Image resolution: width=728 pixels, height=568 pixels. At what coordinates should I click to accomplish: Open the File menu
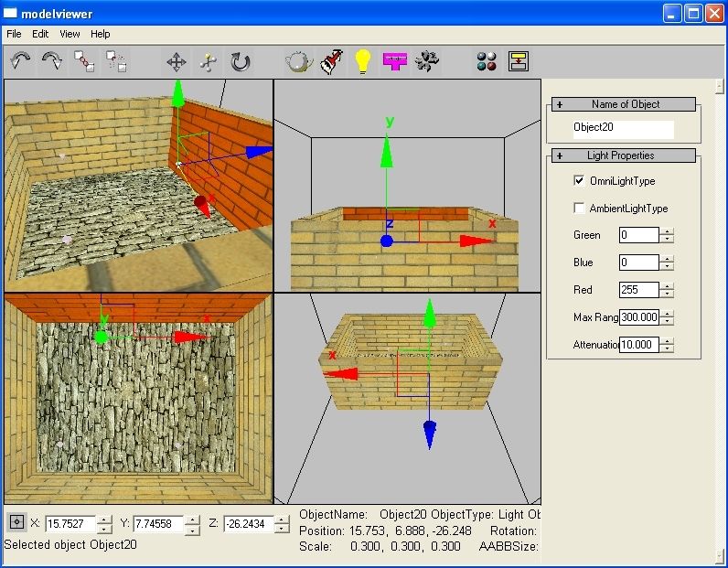[x=14, y=34]
